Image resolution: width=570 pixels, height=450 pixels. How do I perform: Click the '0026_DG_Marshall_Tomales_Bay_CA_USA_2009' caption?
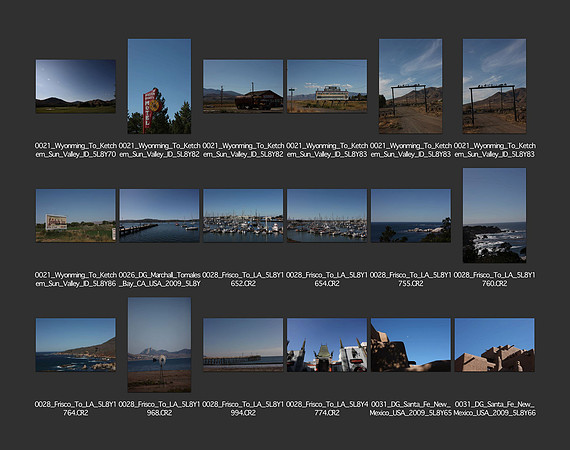159,279
